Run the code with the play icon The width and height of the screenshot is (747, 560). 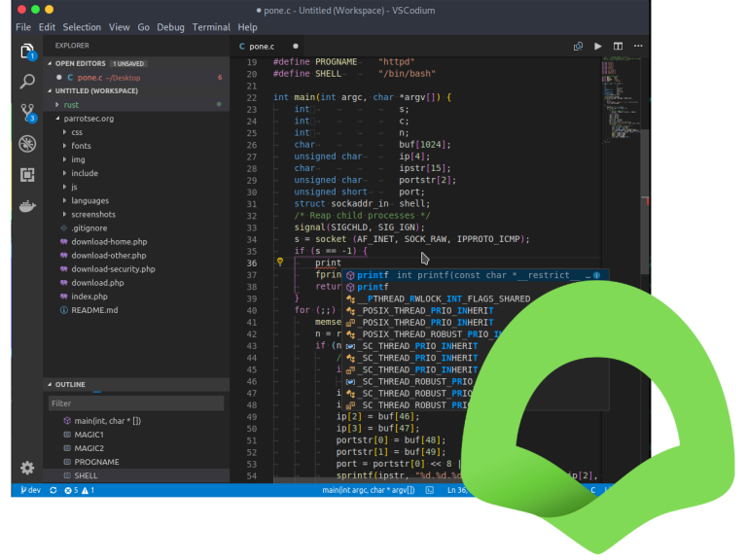(x=598, y=47)
